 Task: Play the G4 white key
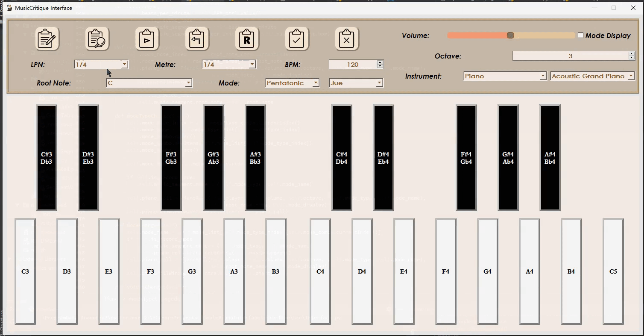[x=488, y=271]
